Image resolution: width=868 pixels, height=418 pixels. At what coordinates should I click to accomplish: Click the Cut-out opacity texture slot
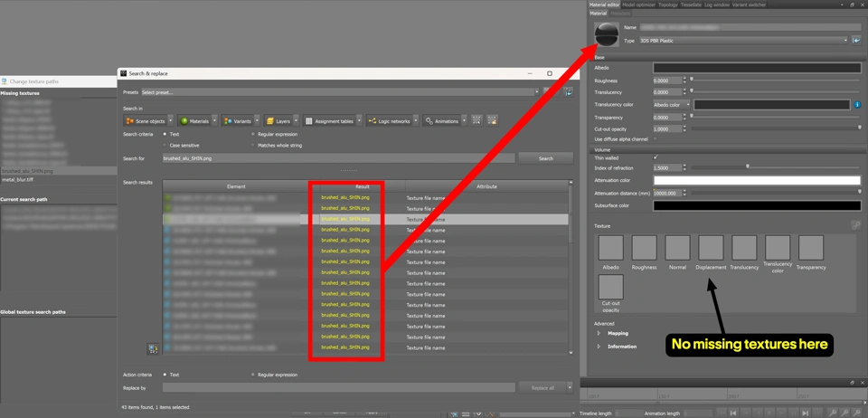610,287
